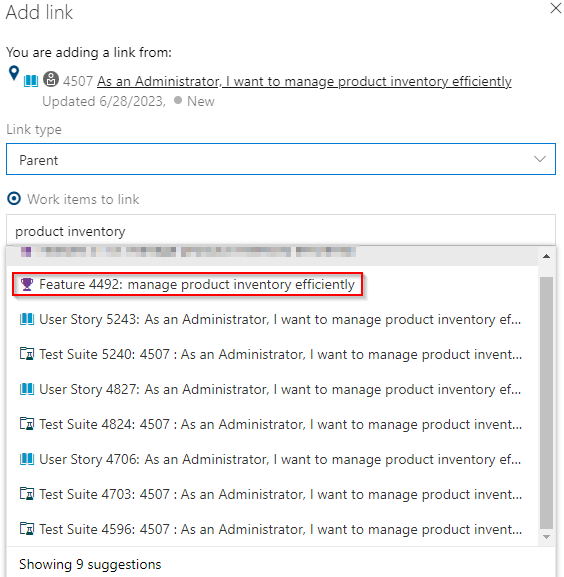The height and width of the screenshot is (577, 564).
Task: Click the trophy icon for Feature 4492
Action: [x=26, y=284]
